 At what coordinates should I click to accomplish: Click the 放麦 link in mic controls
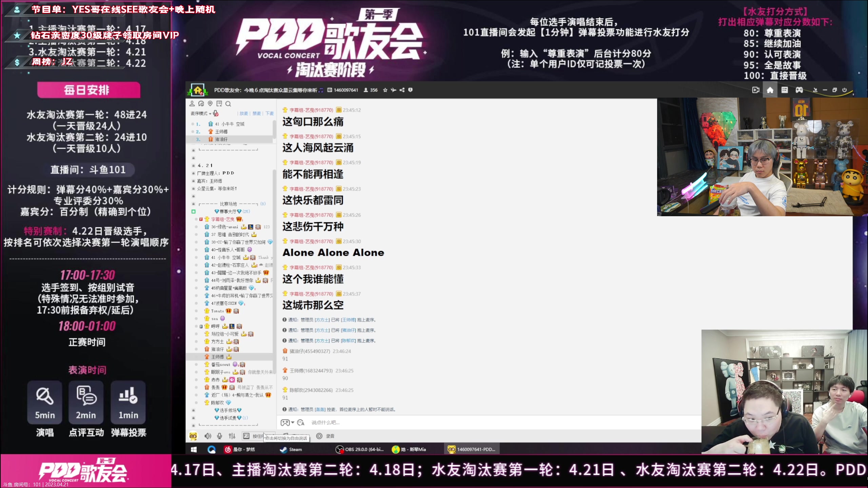pos(243,114)
